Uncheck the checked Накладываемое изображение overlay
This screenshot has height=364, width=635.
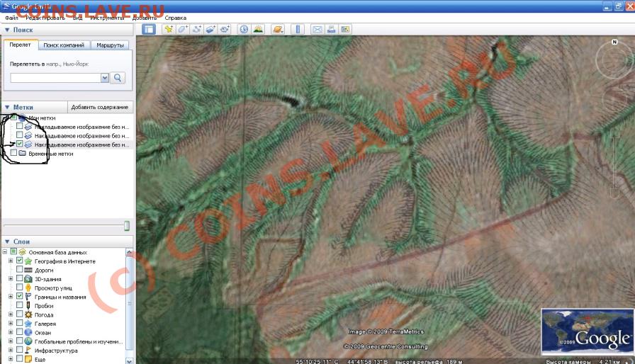(19, 144)
